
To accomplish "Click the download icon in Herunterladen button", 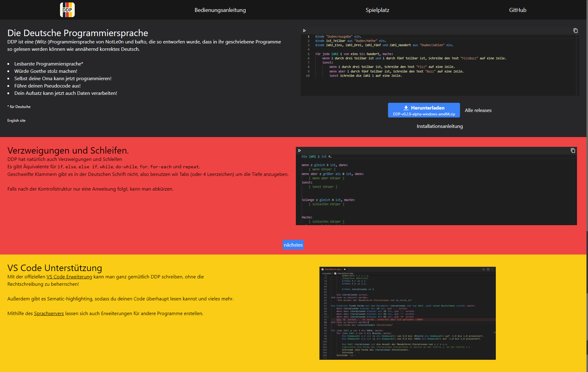I will coord(406,108).
